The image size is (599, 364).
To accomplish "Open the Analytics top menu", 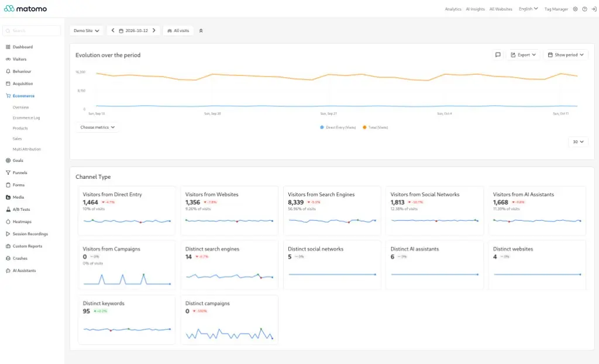I will click(x=453, y=9).
